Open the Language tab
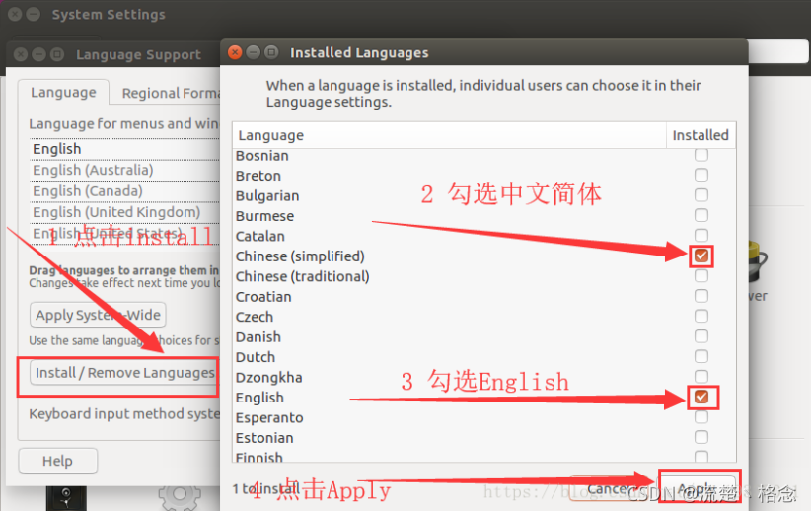This screenshot has width=812, height=512. 63,92
